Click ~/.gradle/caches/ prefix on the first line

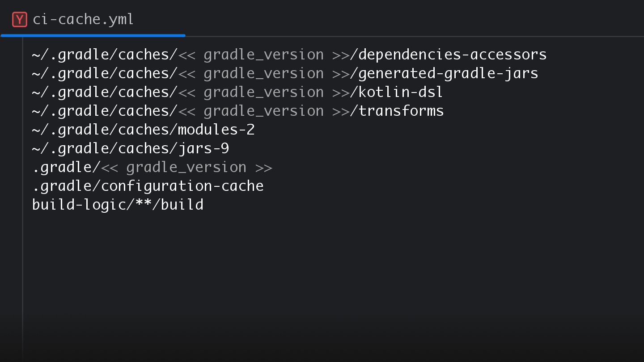(105, 55)
